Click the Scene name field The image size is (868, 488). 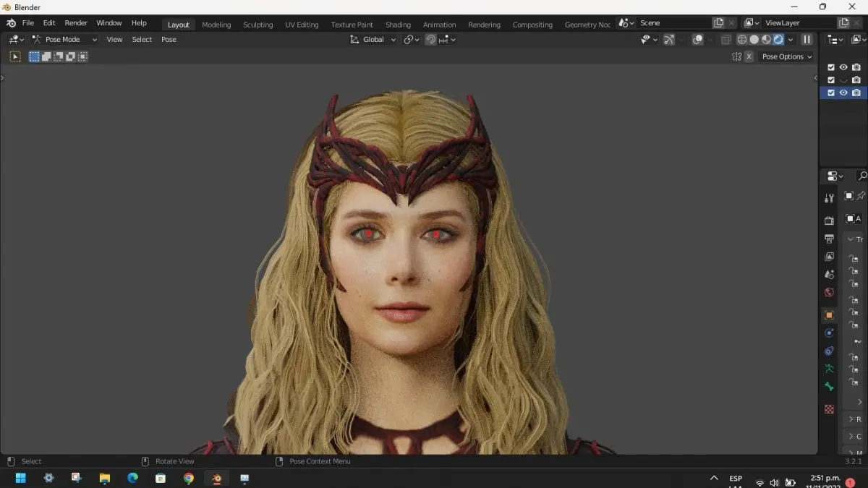pyautogui.click(x=674, y=23)
